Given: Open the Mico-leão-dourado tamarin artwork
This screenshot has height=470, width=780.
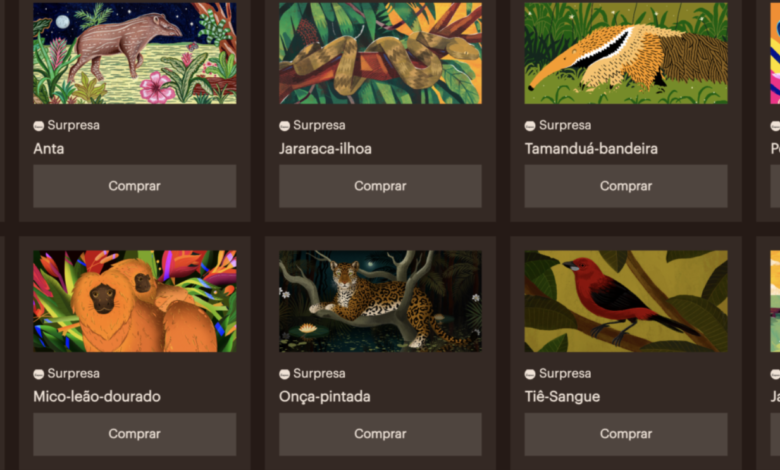Looking at the screenshot, I should click(134, 301).
